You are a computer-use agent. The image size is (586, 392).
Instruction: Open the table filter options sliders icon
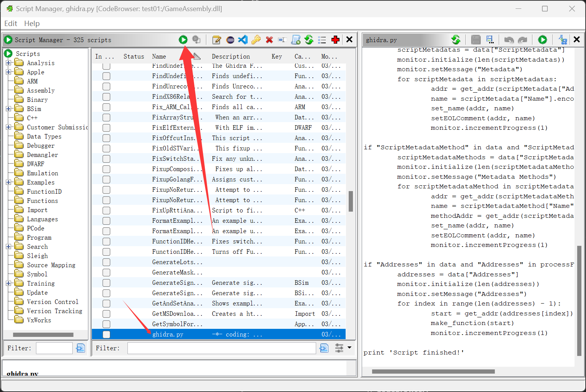point(339,348)
